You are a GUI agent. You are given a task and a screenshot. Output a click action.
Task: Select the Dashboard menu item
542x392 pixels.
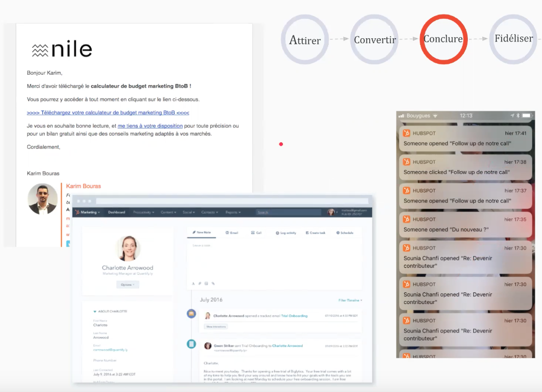116,212
